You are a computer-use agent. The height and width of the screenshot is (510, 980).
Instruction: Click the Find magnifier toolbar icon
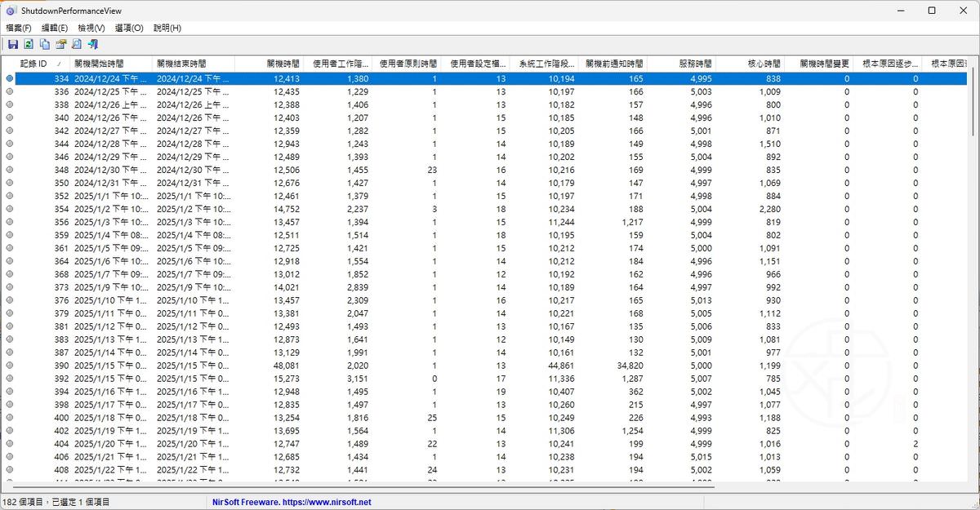[77, 44]
